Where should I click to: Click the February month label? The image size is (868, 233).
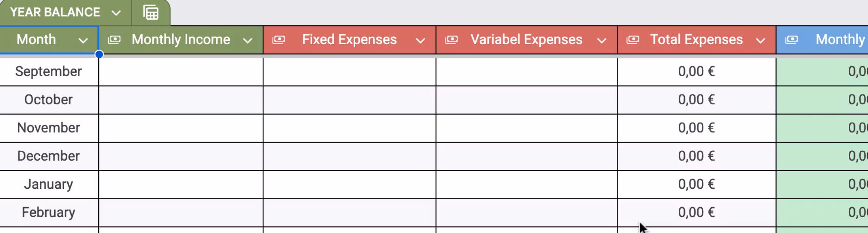click(x=48, y=212)
